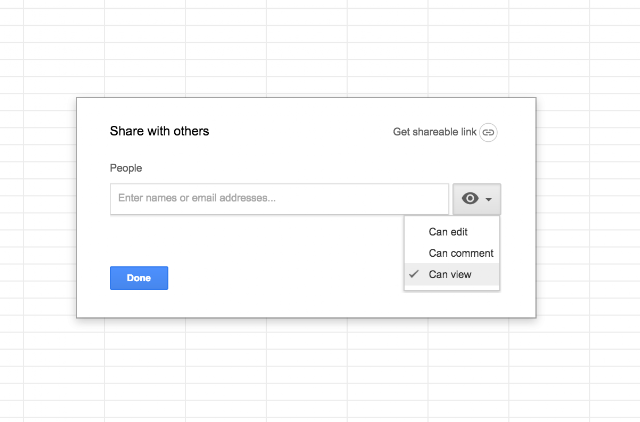Viewport: 640px width, 422px height.
Task: Click blank dialog area under Done button
Action: (139, 304)
